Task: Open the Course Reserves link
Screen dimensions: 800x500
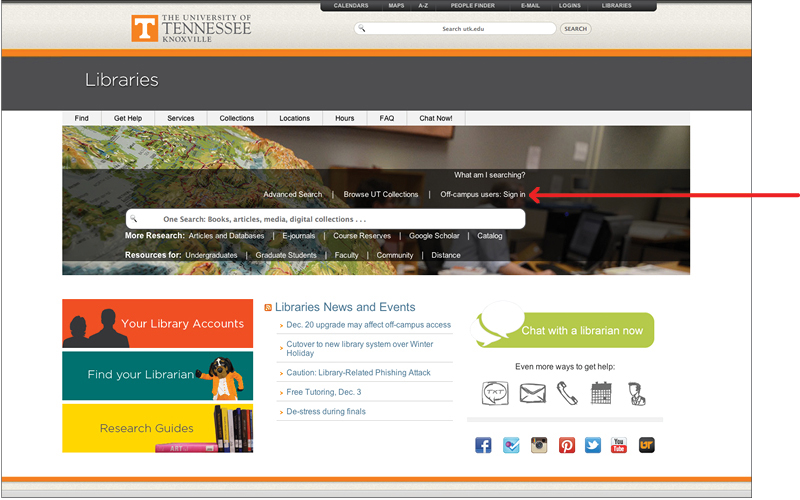Action: [x=362, y=236]
